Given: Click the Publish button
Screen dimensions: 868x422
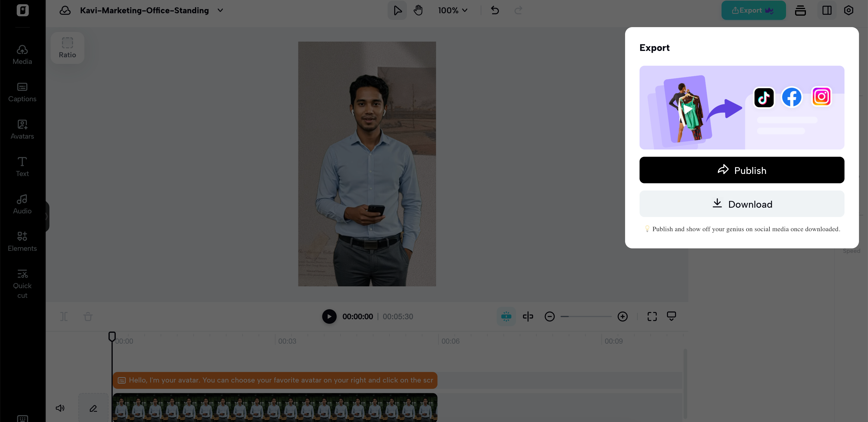Looking at the screenshot, I should (x=742, y=170).
